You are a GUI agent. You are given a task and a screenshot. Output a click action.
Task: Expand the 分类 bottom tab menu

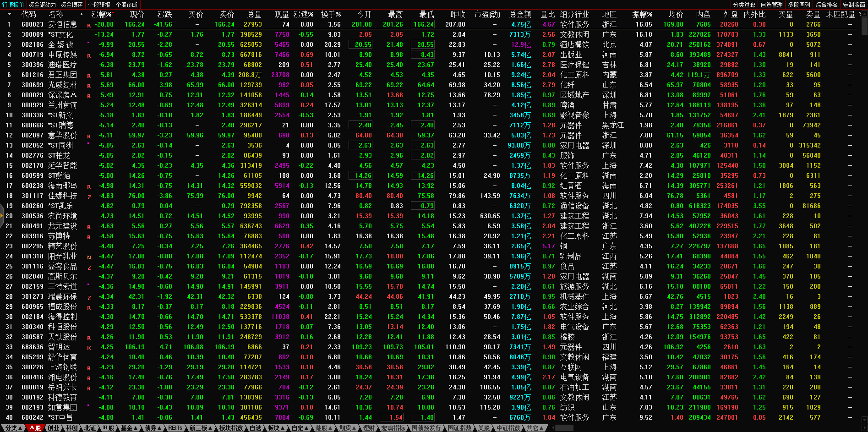click(13, 428)
